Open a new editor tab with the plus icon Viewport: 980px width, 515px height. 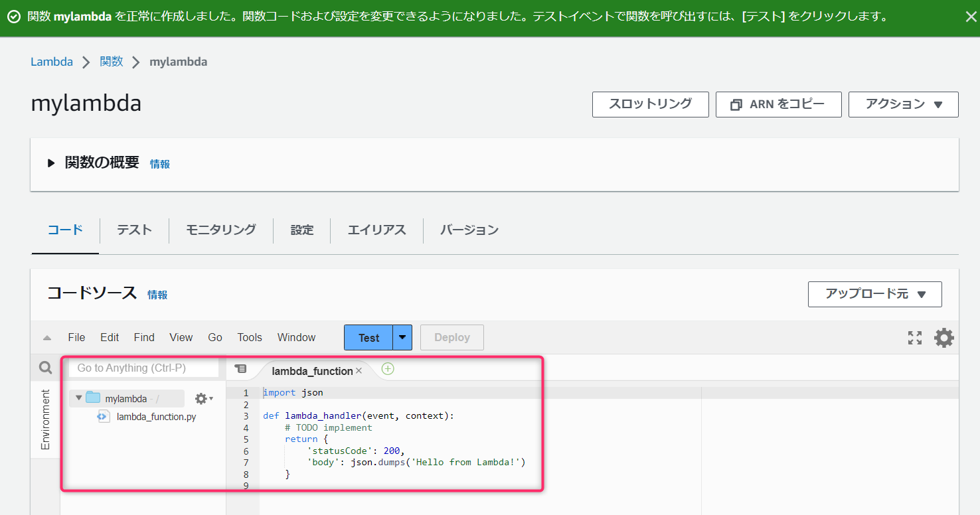[387, 369]
